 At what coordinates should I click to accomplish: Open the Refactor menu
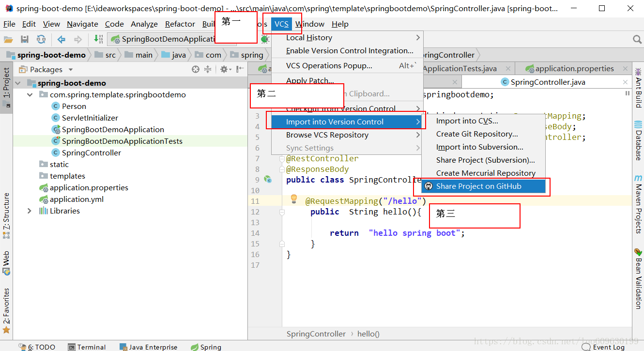[180, 24]
